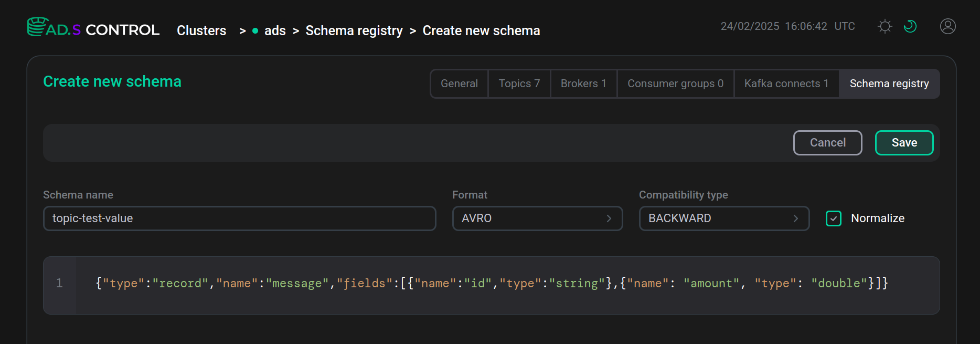
Task: Click the AD.S Control logo
Action: tap(93, 27)
